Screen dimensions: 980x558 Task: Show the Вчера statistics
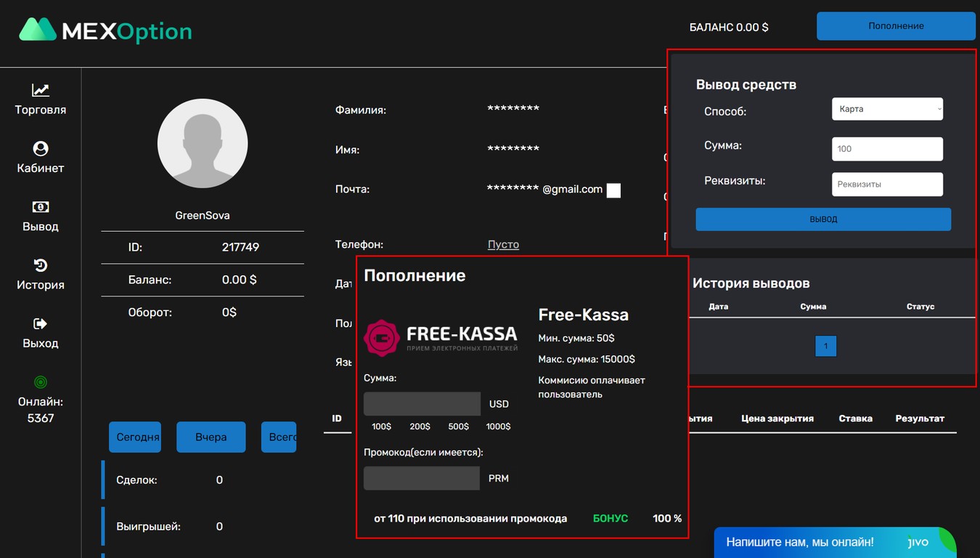pos(211,437)
